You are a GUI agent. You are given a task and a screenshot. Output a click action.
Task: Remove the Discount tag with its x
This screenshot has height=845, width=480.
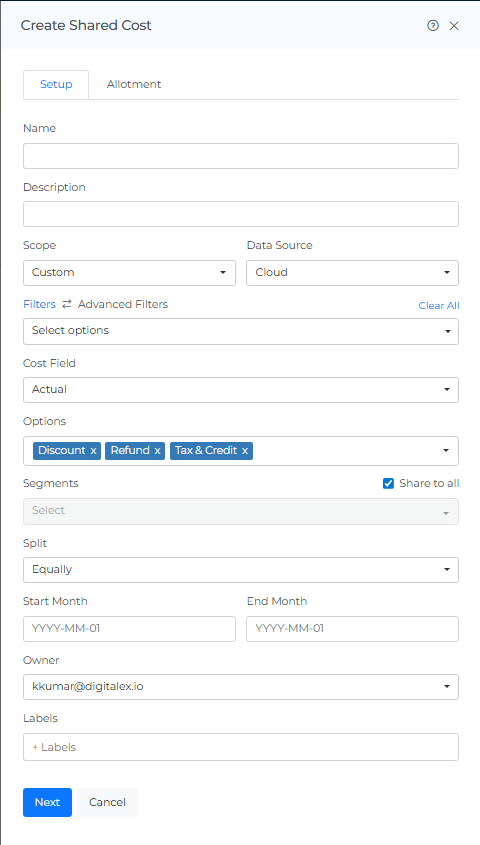coord(93,451)
